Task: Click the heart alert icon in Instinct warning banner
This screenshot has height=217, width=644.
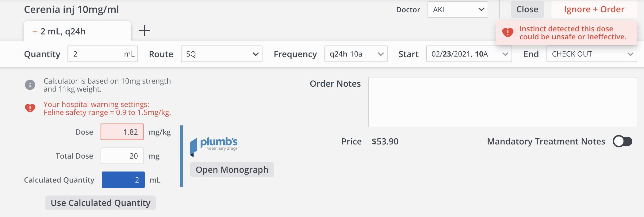Action: tap(508, 32)
